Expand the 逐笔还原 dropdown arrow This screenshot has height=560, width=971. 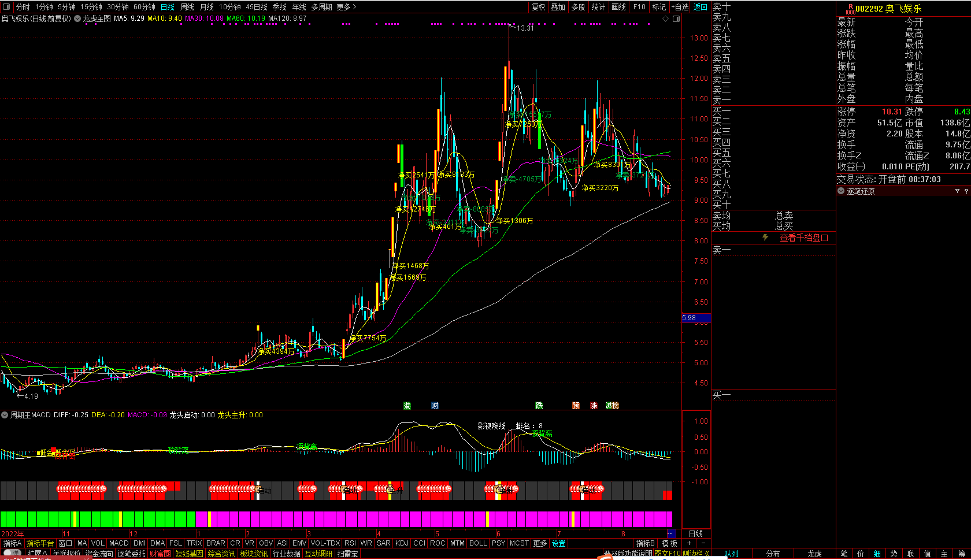pos(841,191)
